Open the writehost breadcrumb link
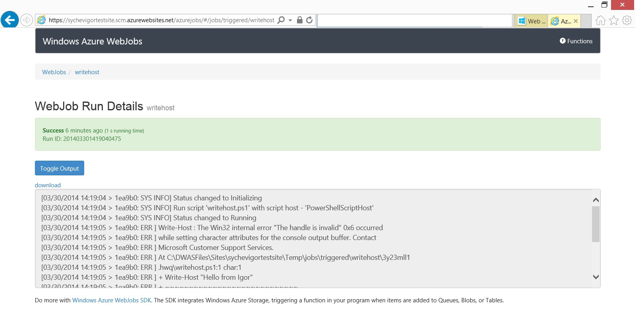Image resolution: width=644 pixels, height=319 pixels. coord(87,72)
